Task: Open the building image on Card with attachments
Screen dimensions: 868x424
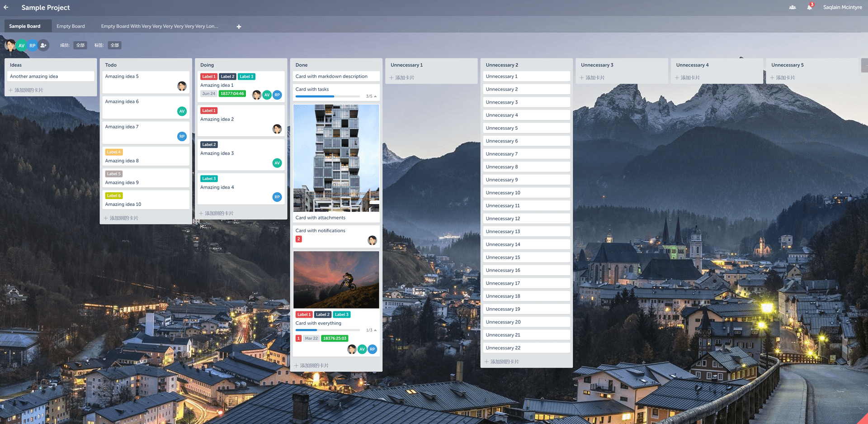Action: [336, 158]
